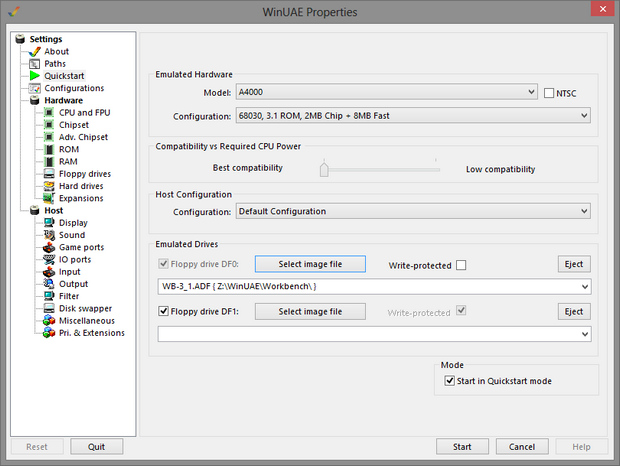Click the Start button

[462, 447]
